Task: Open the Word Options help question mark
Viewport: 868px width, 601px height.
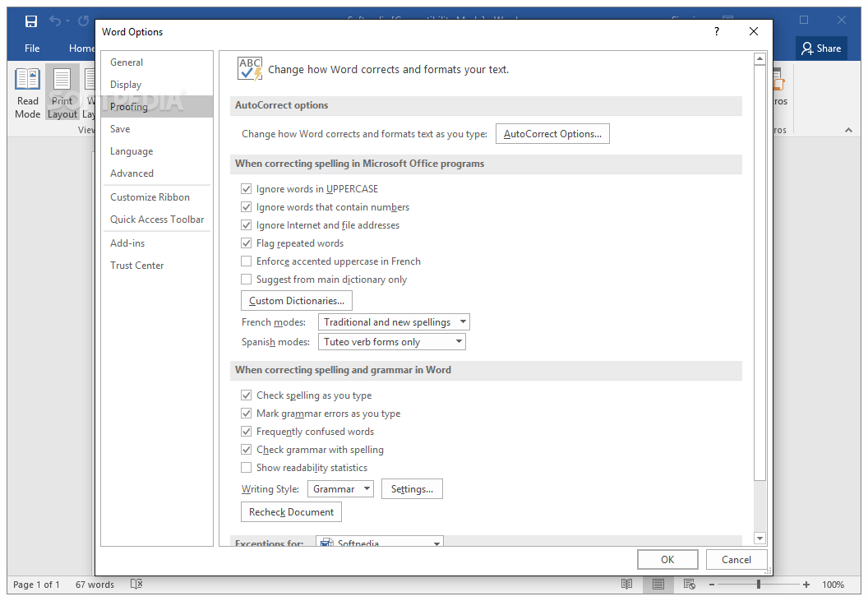Action: click(x=716, y=31)
